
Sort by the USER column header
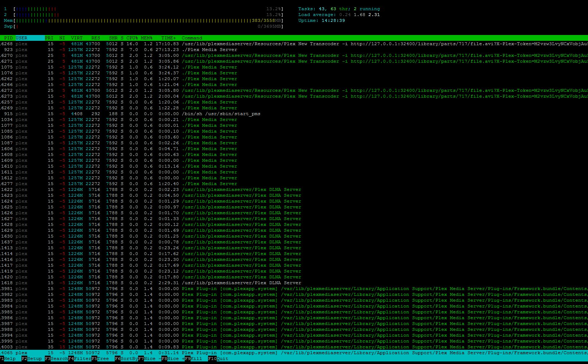coord(21,38)
